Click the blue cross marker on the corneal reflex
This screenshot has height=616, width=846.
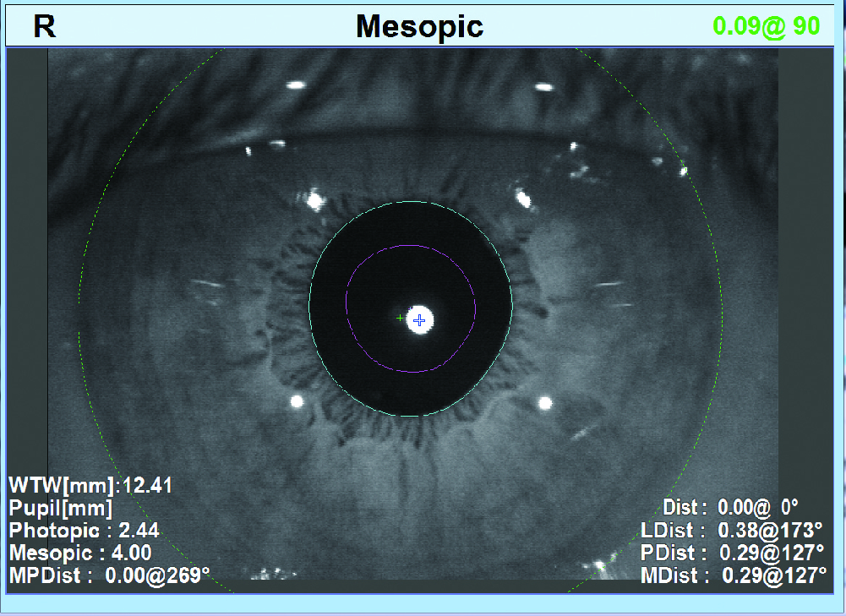[419, 321]
